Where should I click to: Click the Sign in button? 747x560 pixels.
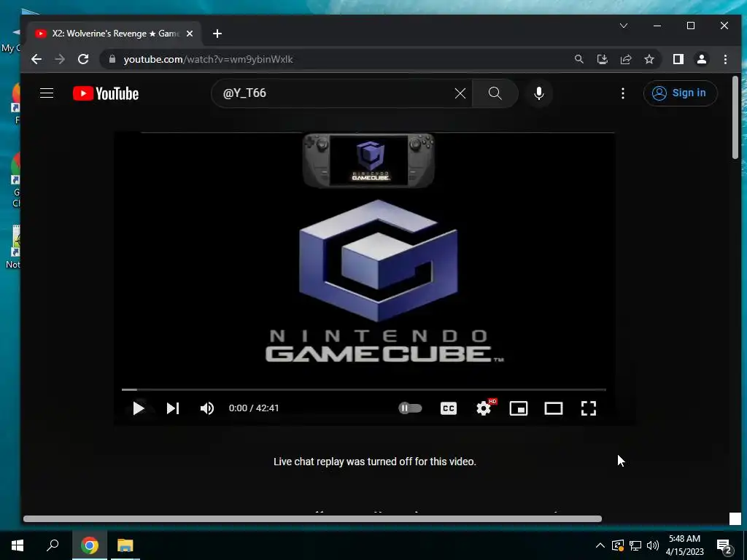tap(680, 93)
